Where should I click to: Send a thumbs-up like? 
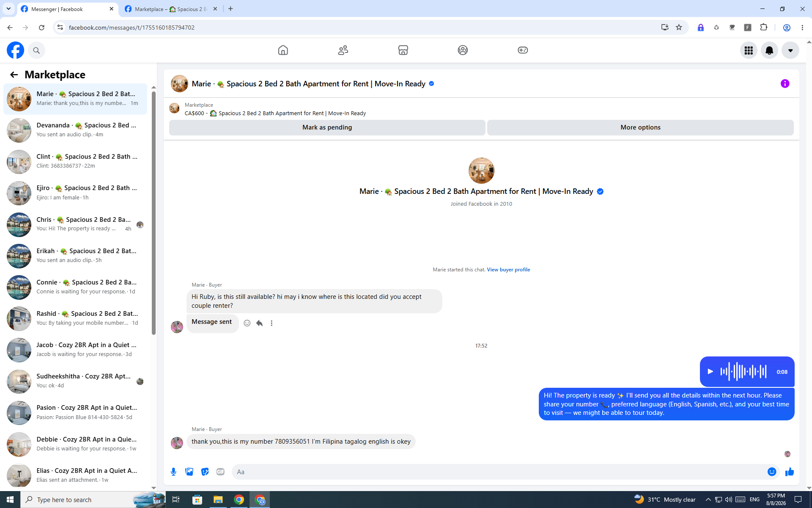789,472
